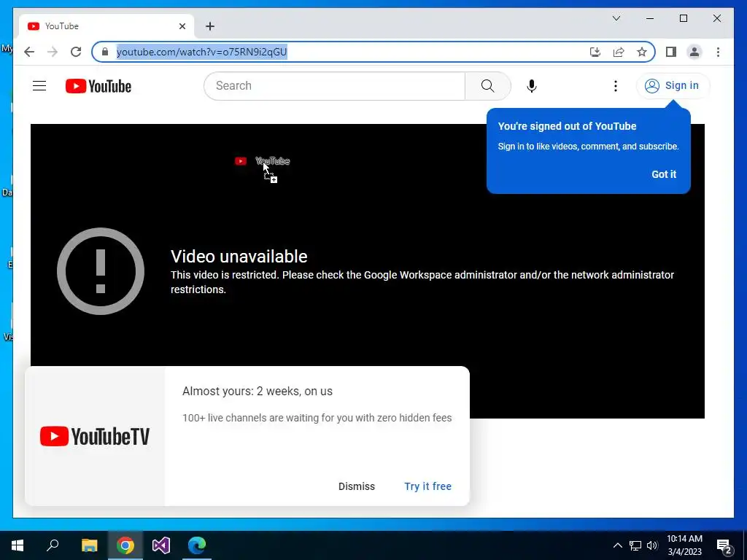Start voice search with the microphone icon
The image size is (747, 560).
(x=532, y=86)
